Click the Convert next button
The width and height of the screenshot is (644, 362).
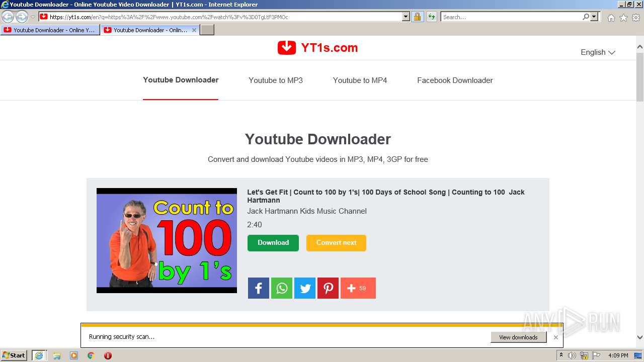point(336,243)
